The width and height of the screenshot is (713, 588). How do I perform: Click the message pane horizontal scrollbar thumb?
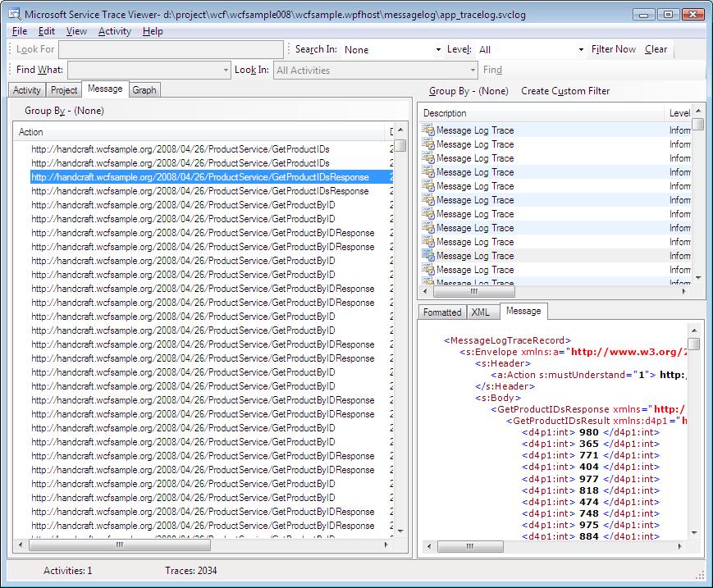(471, 546)
